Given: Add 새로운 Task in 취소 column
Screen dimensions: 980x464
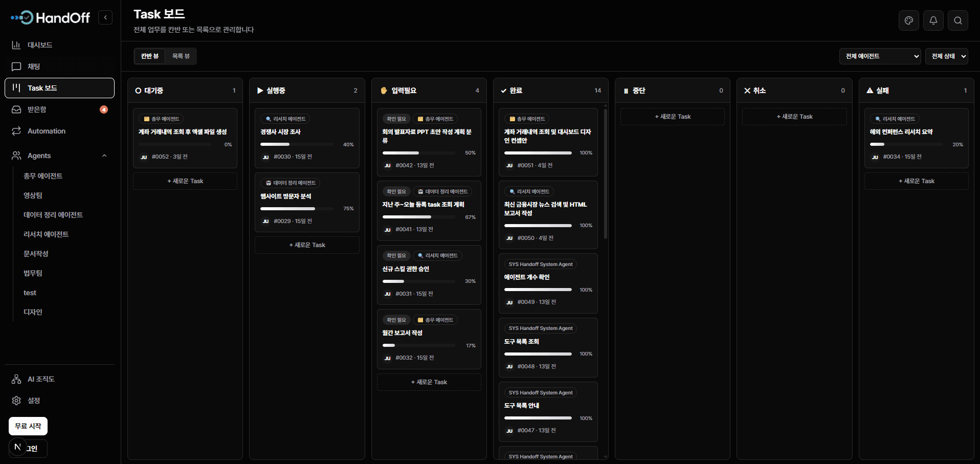Looking at the screenshot, I should click(x=794, y=117).
